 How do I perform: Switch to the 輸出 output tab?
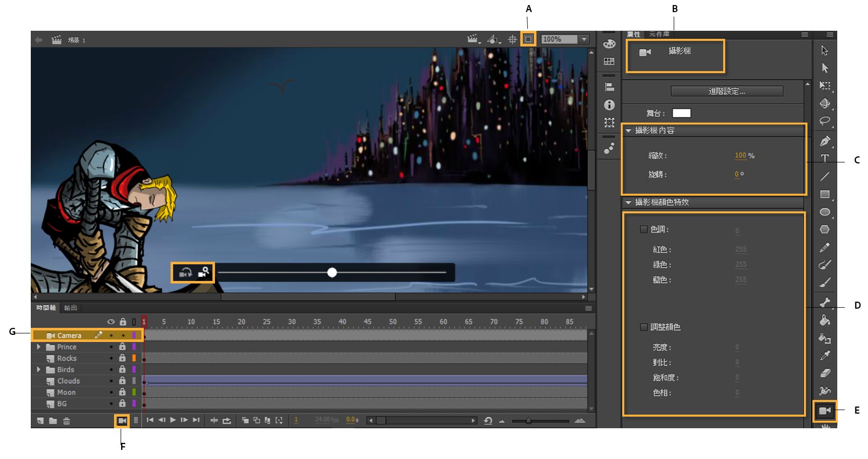coord(71,308)
